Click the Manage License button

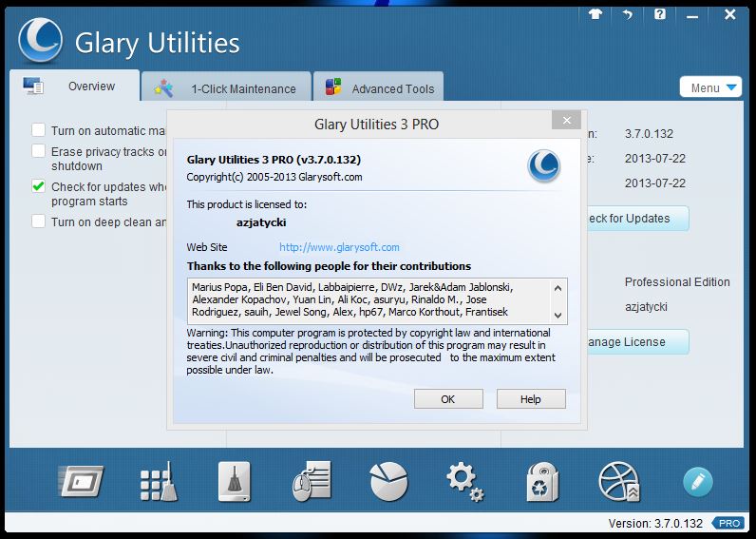pos(637,342)
